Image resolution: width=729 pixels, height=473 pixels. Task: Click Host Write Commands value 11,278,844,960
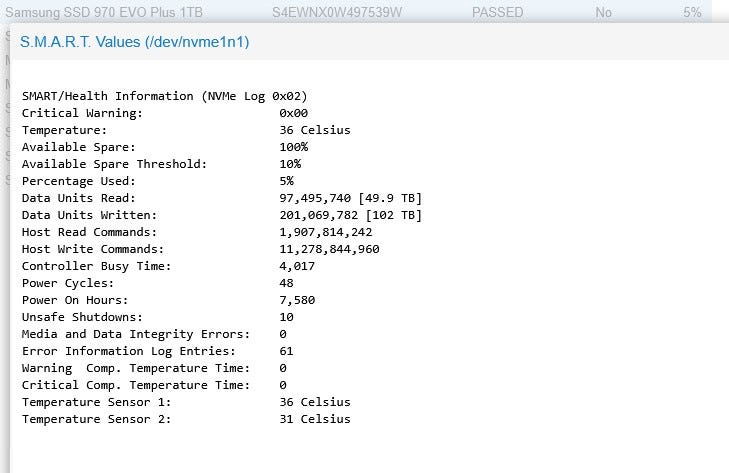point(329,249)
